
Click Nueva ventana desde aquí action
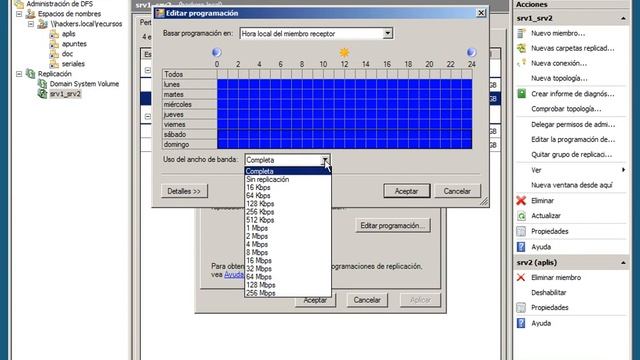572,185
